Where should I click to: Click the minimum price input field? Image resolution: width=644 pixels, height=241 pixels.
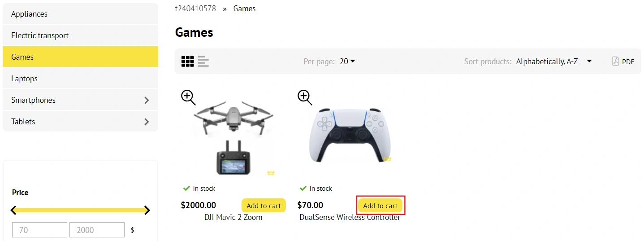[x=39, y=230]
